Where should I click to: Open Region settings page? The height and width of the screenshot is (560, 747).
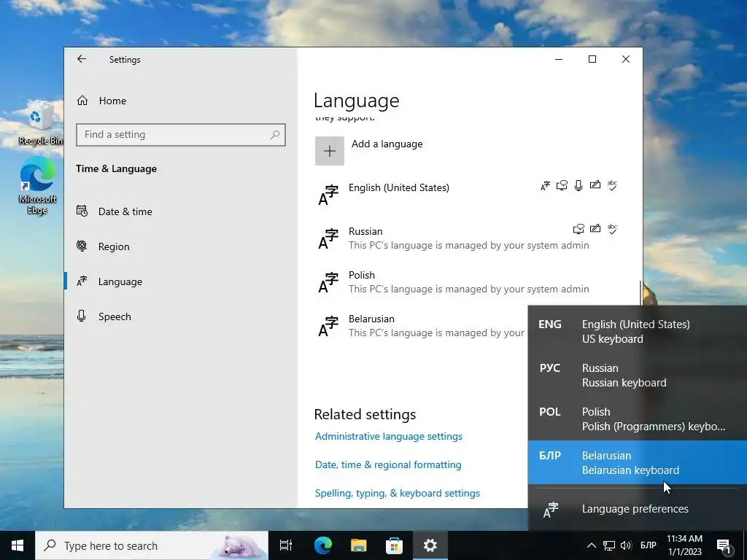[x=104, y=246]
